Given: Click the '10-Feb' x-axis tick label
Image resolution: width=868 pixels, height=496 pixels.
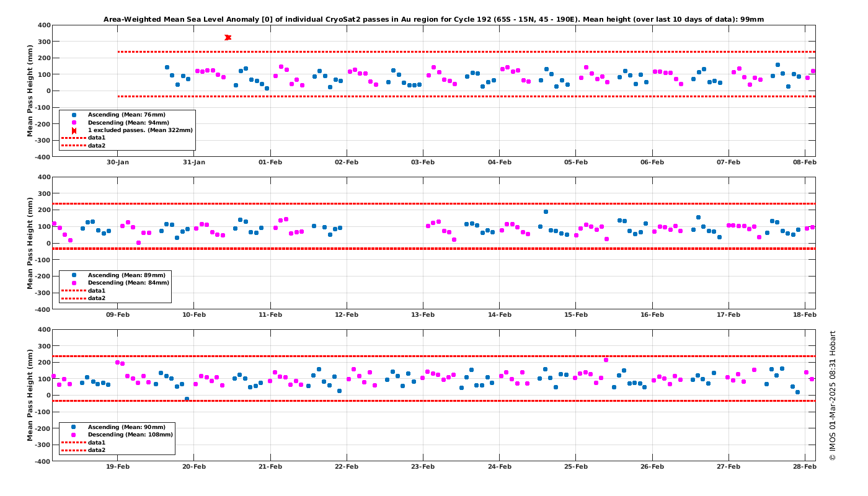Looking at the screenshot, I should (x=194, y=315).
